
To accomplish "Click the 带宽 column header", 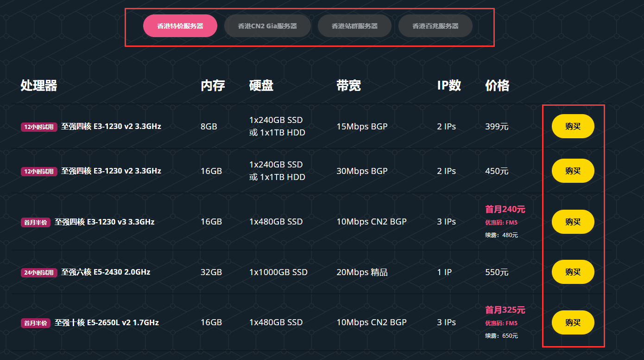I will [x=348, y=85].
